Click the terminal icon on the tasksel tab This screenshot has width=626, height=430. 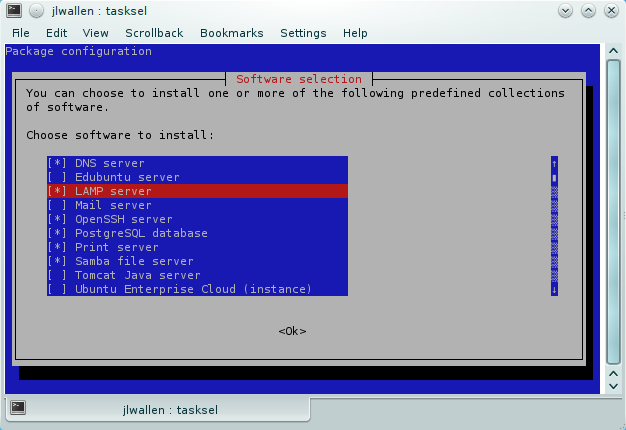(18, 408)
